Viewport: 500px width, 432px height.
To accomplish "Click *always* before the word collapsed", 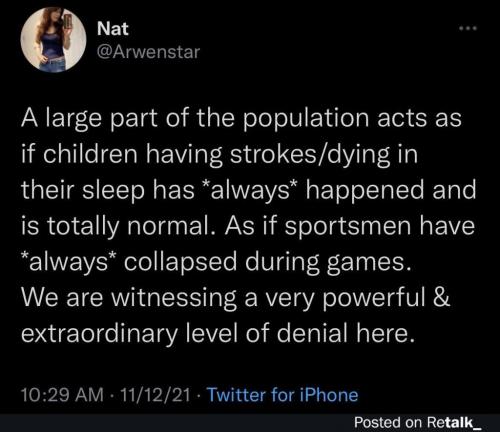I will (x=69, y=262).
